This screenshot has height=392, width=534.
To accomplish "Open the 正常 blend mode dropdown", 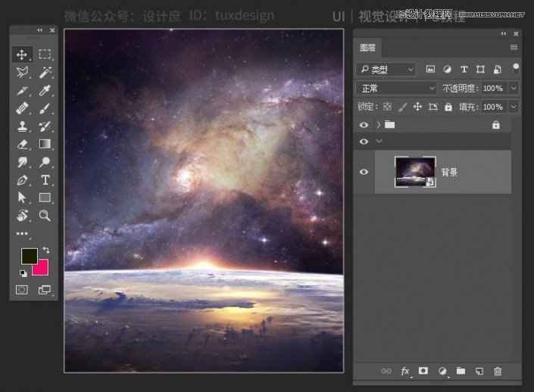I will click(x=396, y=89).
